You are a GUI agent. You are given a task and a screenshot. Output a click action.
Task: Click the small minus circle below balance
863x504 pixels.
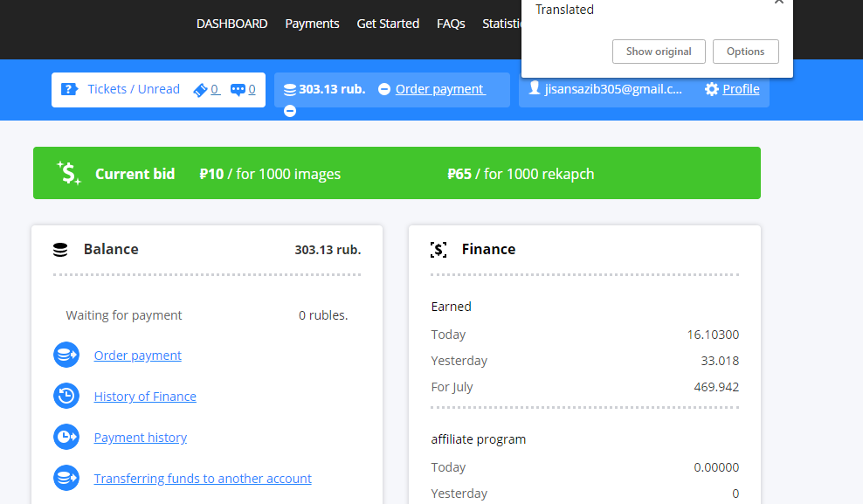[290, 111]
